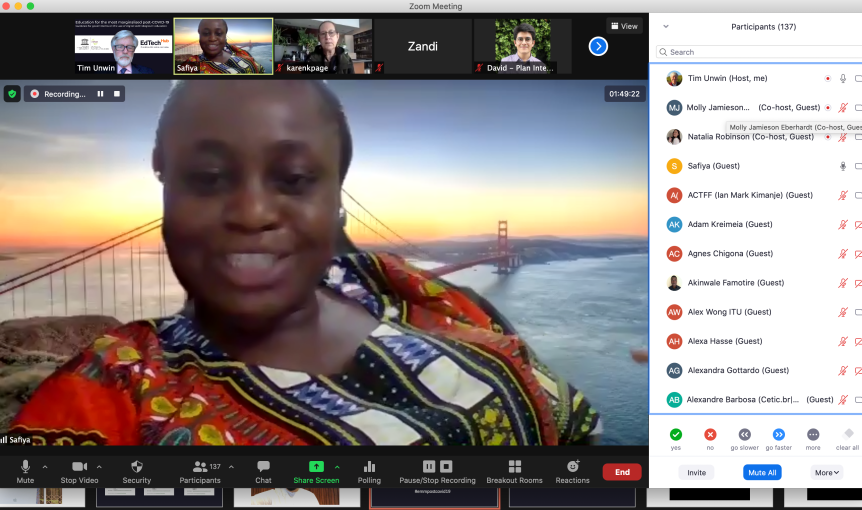Click the 'go slower' feedback icon
The image size is (862, 510).
pyautogui.click(x=744, y=435)
